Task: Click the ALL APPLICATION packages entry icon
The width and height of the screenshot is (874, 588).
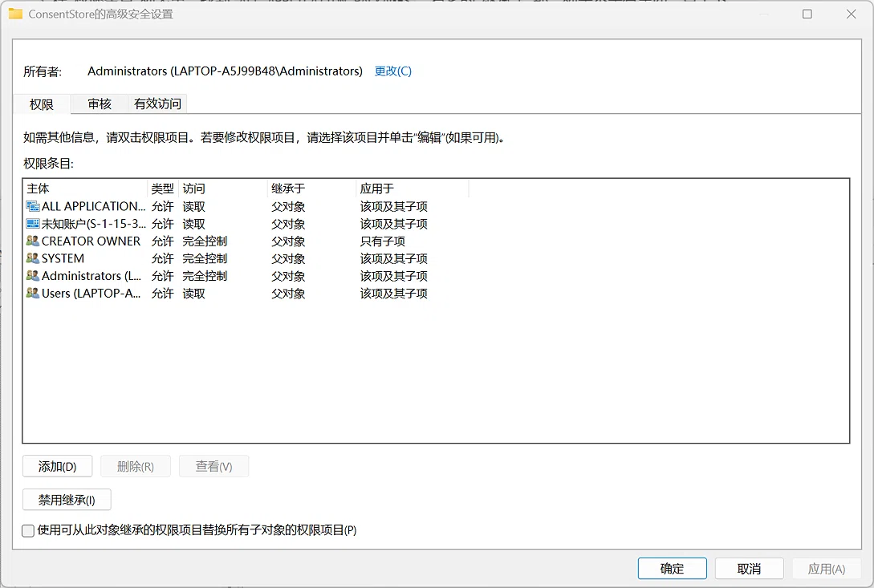Action: tap(33, 206)
